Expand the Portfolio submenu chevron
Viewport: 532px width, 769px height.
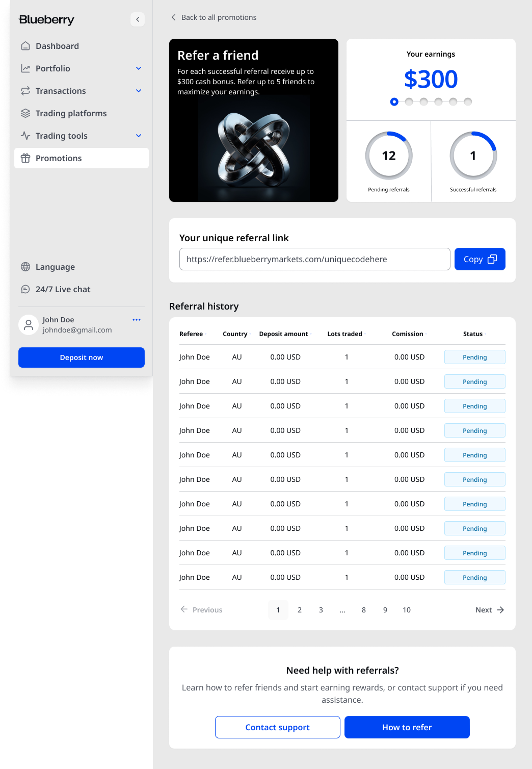click(x=139, y=68)
